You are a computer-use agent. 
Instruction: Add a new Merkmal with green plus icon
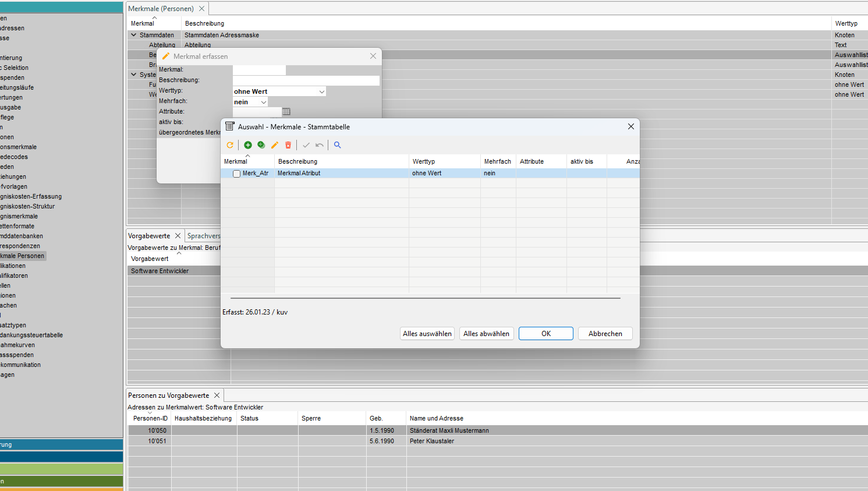[248, 145]
